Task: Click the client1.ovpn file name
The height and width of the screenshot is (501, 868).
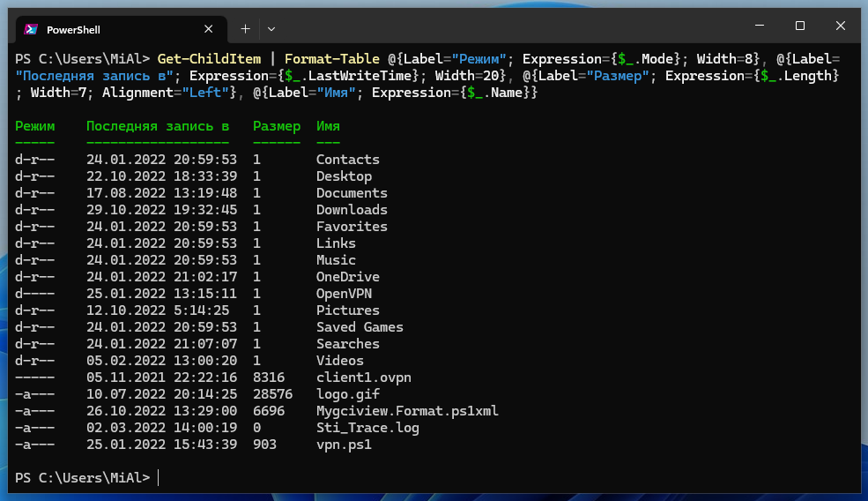Action: [363, 378]
